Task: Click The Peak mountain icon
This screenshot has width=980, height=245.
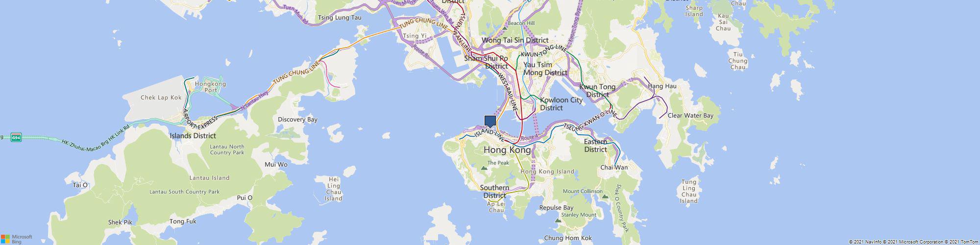Action: tap(485, 168)
